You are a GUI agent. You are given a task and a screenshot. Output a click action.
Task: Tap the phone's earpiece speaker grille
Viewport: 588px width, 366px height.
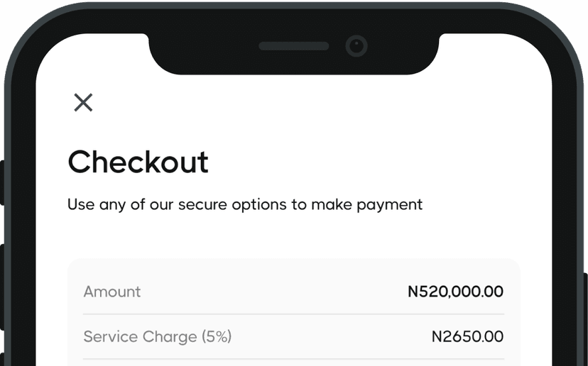click(293, 46)
